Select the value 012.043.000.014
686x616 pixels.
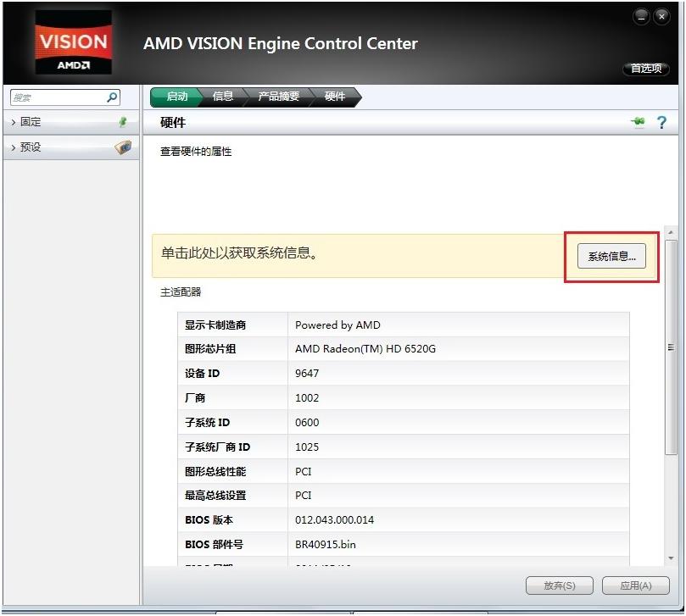pyautogui.click(x=335, y=519)
